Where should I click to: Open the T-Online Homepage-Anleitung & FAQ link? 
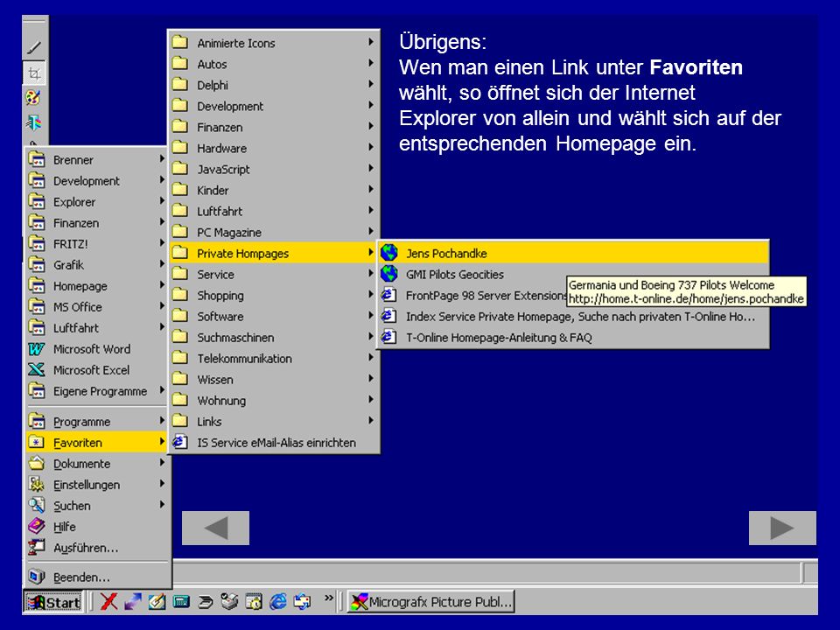click(x=573, y=337)
